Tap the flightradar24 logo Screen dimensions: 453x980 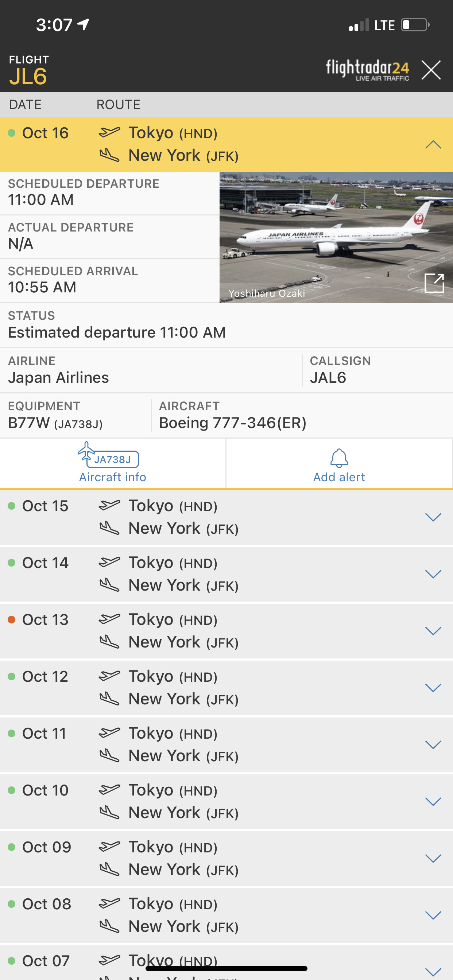click(x=367, y=70)
